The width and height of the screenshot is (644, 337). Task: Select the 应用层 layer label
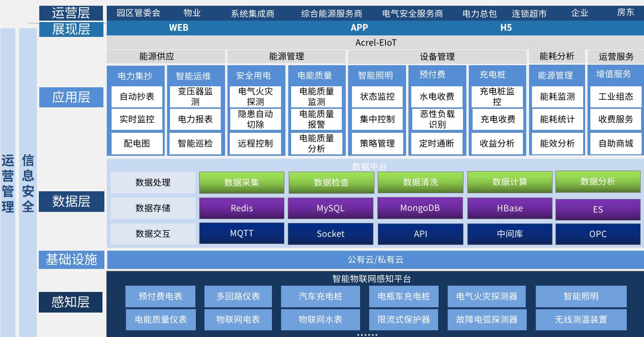(x=71, y=97)
